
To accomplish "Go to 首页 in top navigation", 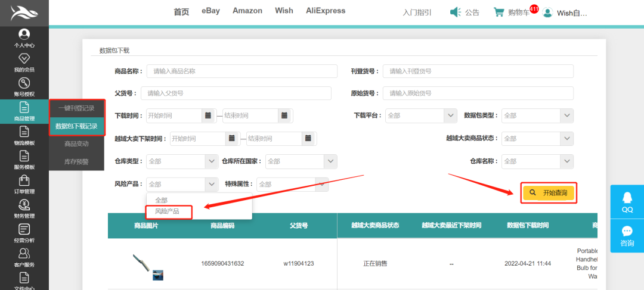I will (x=181, y=11).
